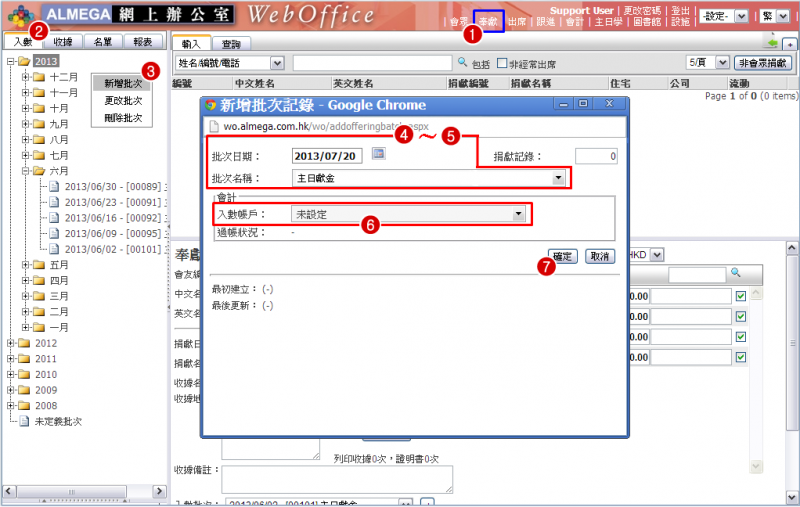Open the 會計 module in top navigation
The height and width of the screenshot is (507, 800).
[x=574, y=22]
